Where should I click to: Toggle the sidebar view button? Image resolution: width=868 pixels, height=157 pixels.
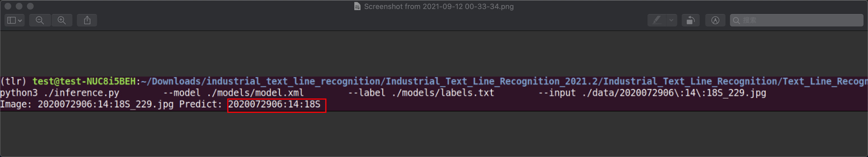[12, 20]
